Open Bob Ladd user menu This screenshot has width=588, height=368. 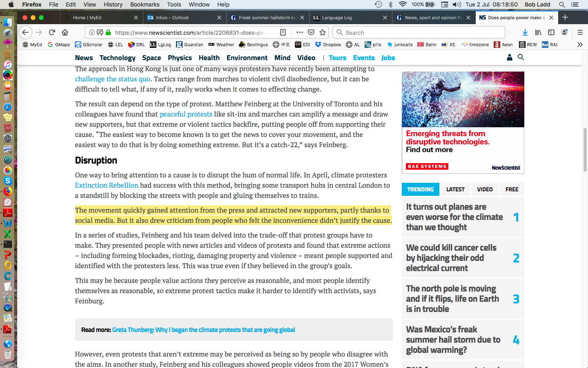(x=537, y=4)
